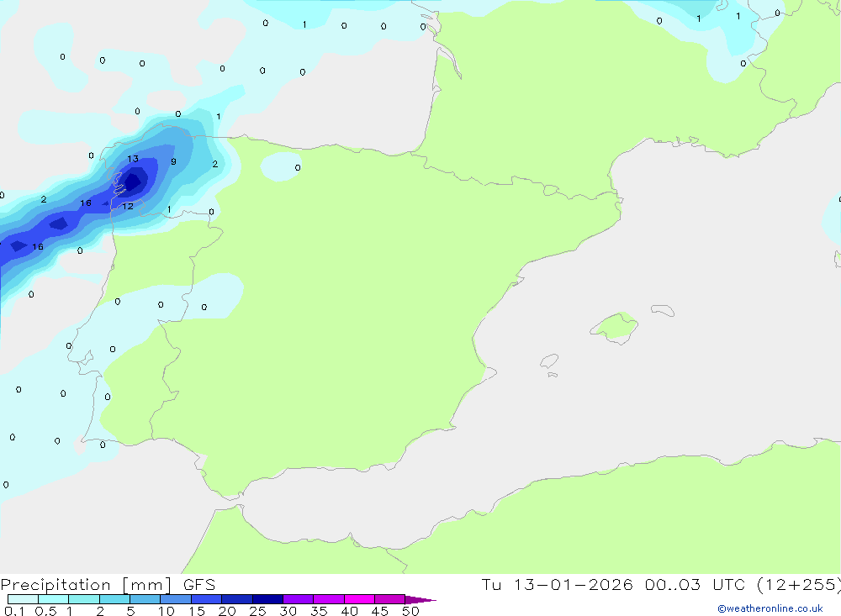Viewport: 841px width, 616px height.
Task: Choose the 15–20 mm legend swatch
Action: pos(207,599)
